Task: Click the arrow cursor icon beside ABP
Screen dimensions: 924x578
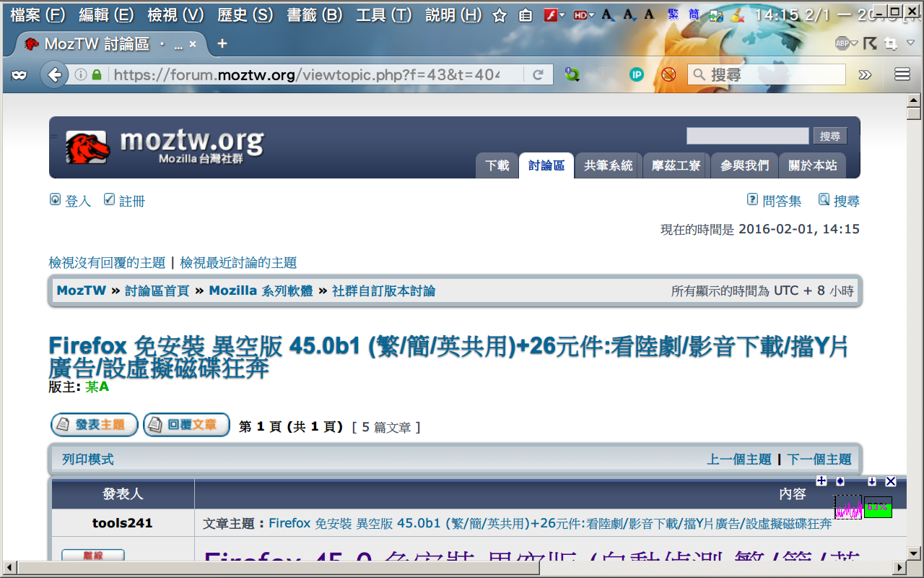Action: (870, 43)
